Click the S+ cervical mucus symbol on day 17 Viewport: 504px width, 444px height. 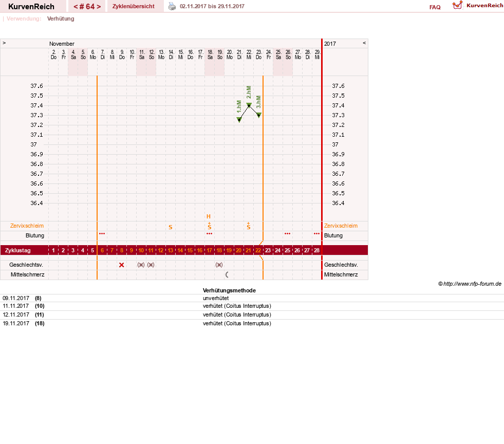coord(209,226)
